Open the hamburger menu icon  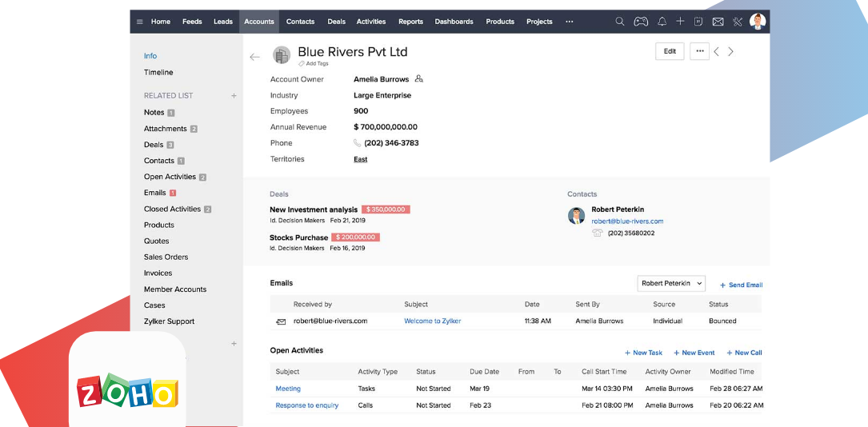pyautogui.click(x=139, y=22)
